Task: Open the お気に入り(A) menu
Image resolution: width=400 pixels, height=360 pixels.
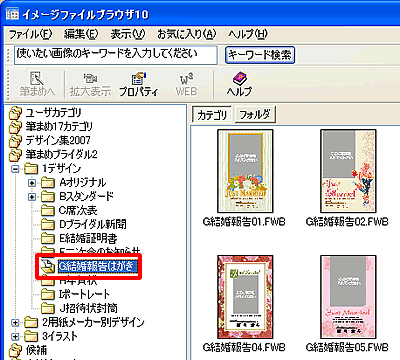Action: coord(187,34)
